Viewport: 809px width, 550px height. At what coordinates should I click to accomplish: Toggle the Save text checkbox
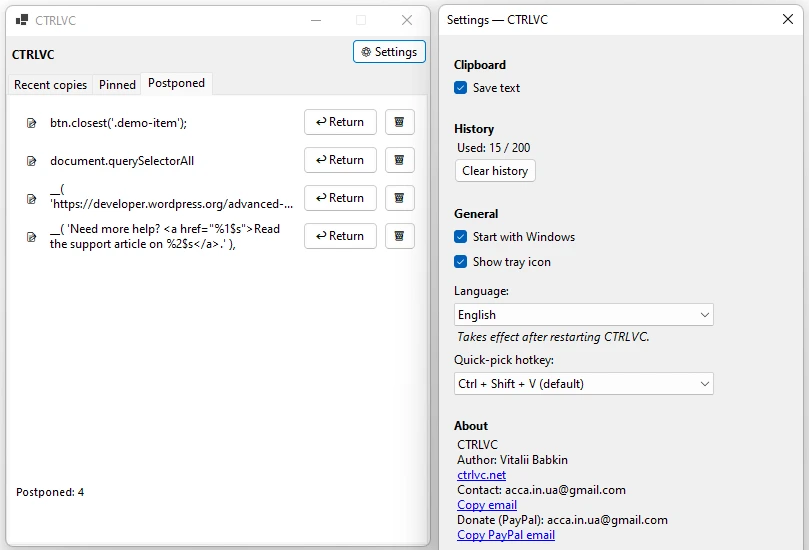pyautogui.click(x=461, y=88)
